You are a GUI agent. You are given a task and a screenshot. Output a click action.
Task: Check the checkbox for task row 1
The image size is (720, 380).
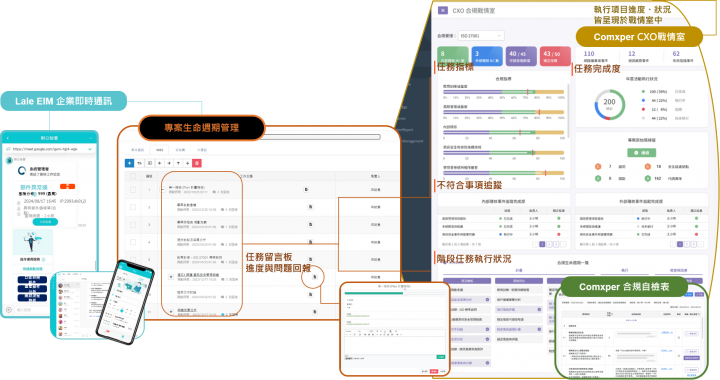pyautogui.click(x=133, y=190)
